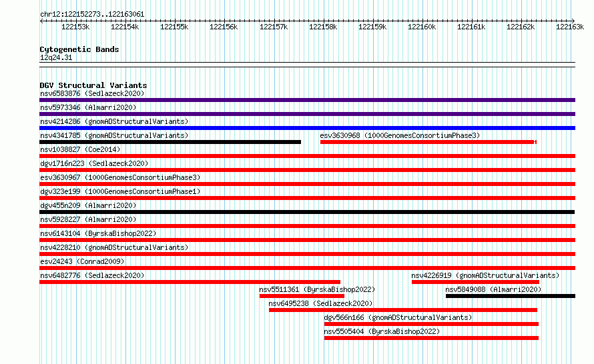
Task: Click the Cytogenetic Bands track title
Action: (x=79, y=49)
